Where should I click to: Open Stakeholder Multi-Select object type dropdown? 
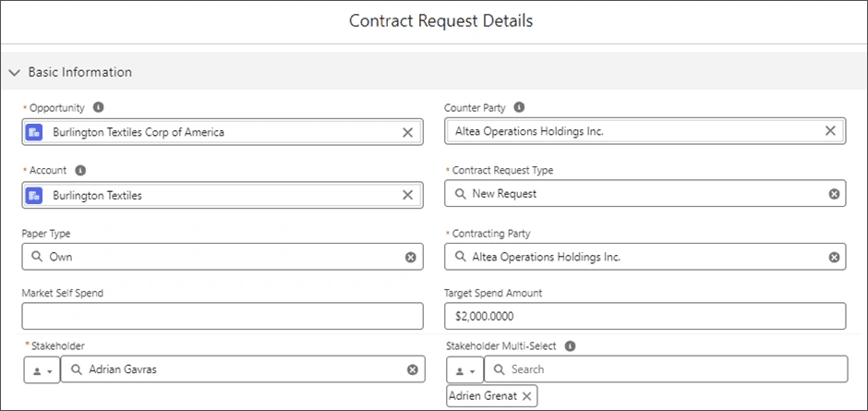pos(464,369)
